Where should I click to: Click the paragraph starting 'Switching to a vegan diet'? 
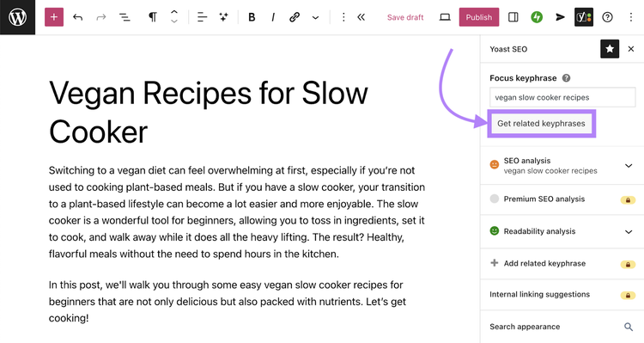[x=237, y=212]
